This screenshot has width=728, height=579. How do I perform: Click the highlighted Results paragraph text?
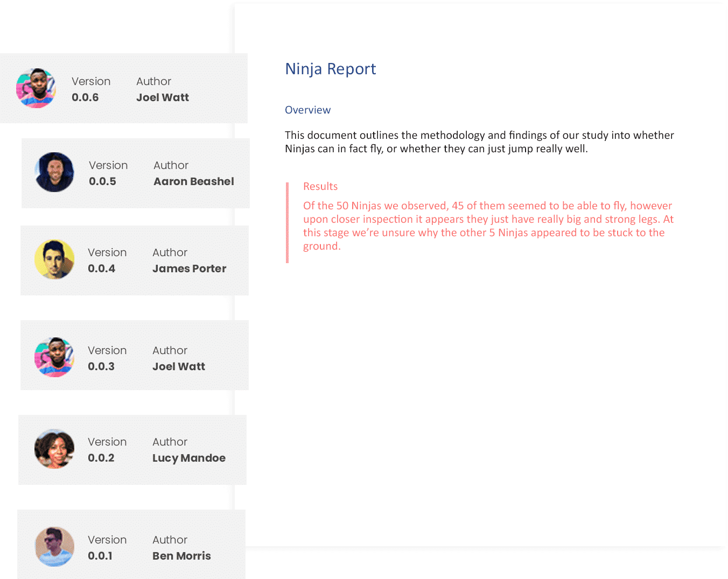(x=486, y=225)
